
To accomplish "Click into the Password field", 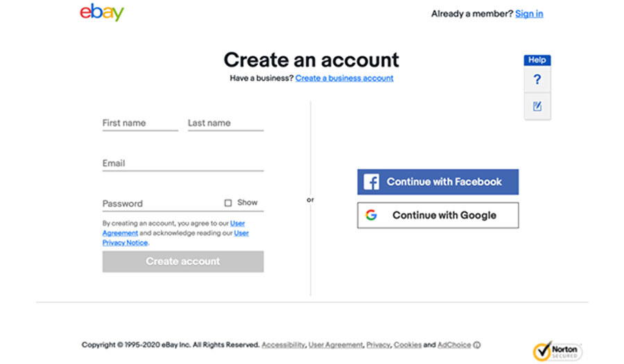I will click(x=161, y=204).
